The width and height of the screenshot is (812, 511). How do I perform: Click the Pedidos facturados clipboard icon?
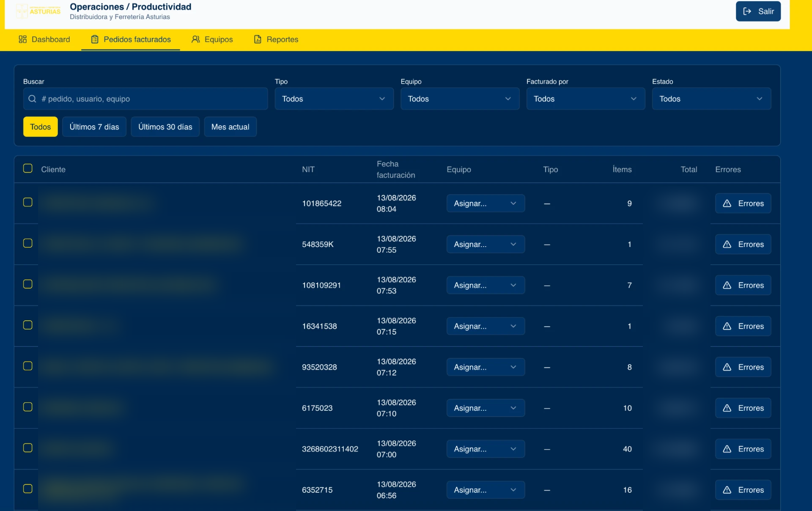click(95, 39)
